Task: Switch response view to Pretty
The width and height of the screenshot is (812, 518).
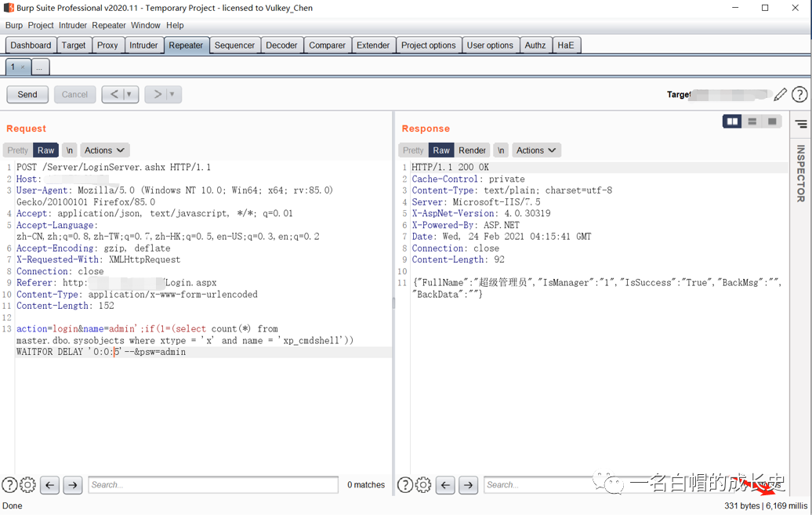Action: [413, 150]
